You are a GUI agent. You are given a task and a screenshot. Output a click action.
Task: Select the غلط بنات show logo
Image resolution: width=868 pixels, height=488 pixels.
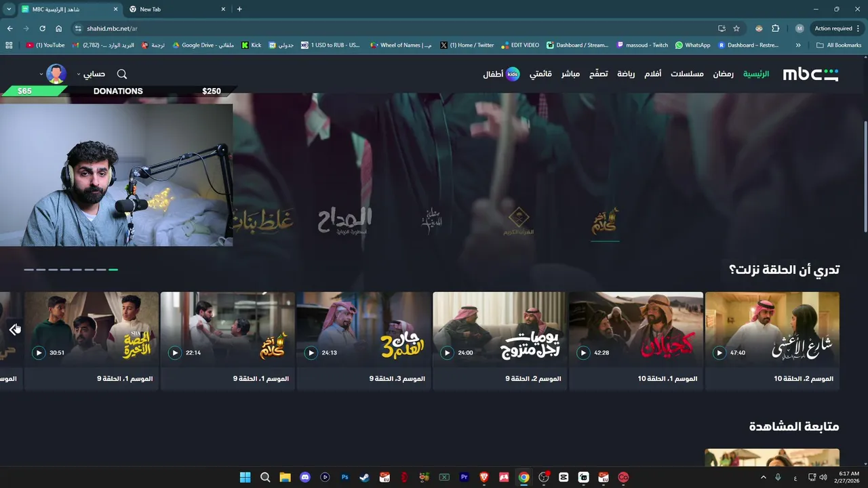(x=263, y=220)
